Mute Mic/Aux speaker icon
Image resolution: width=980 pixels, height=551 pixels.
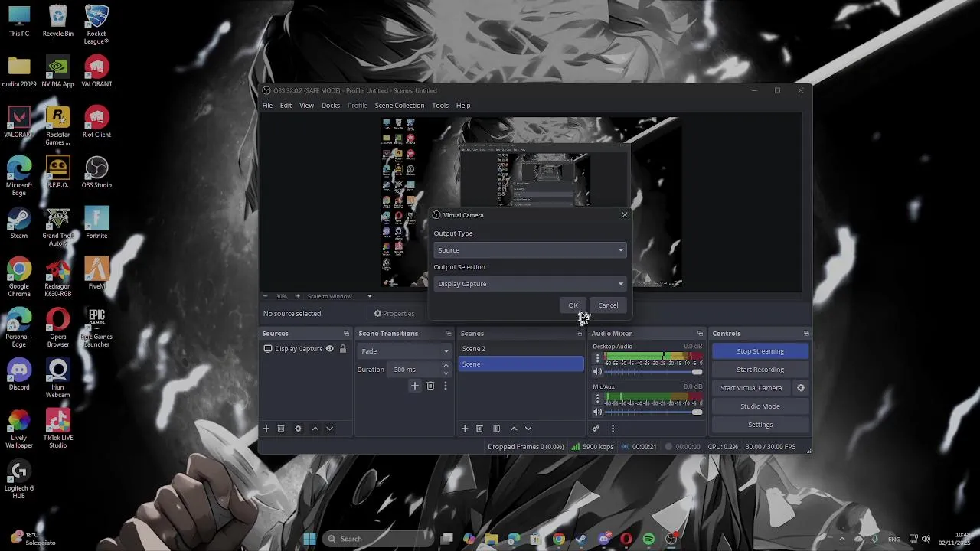(598, 412)
